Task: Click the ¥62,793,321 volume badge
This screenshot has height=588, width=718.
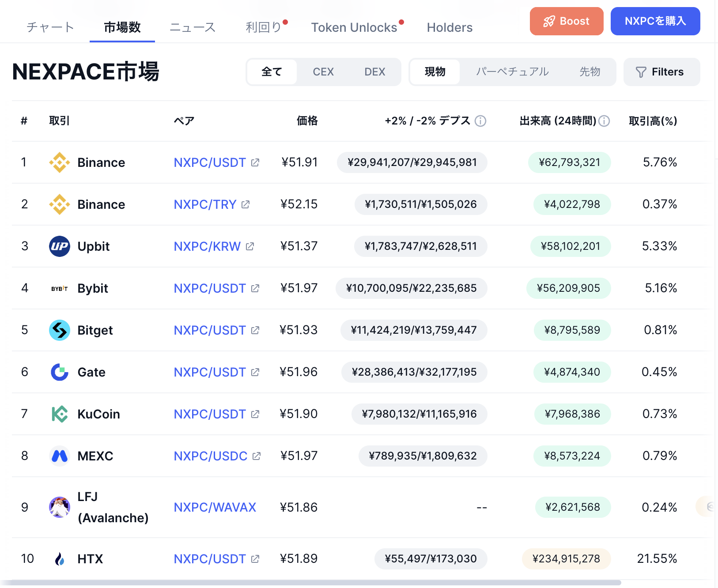Action: tap(570, 162)
